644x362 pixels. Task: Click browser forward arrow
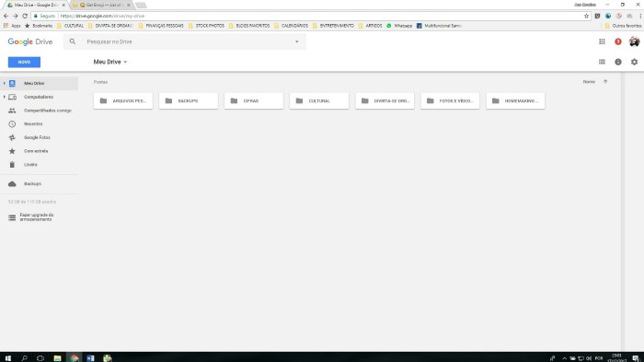[16, 16]
